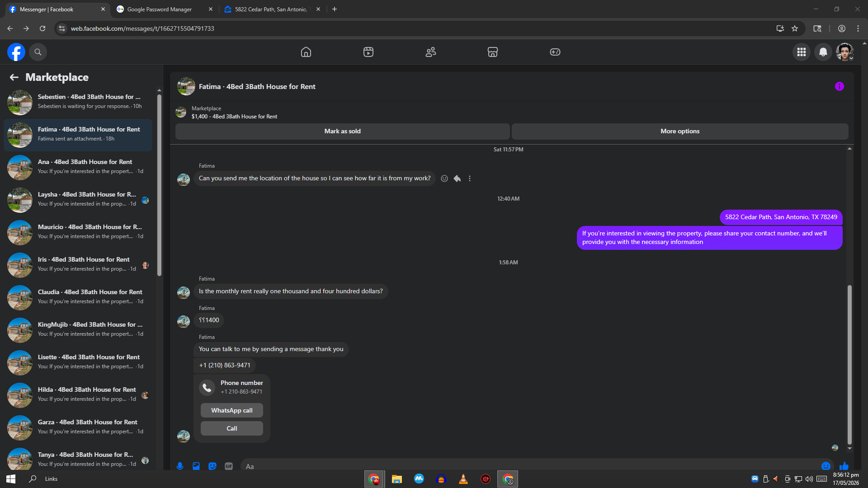Open the GIF picker
Viewport: 868px width, 488px height.
click(229, 466)
